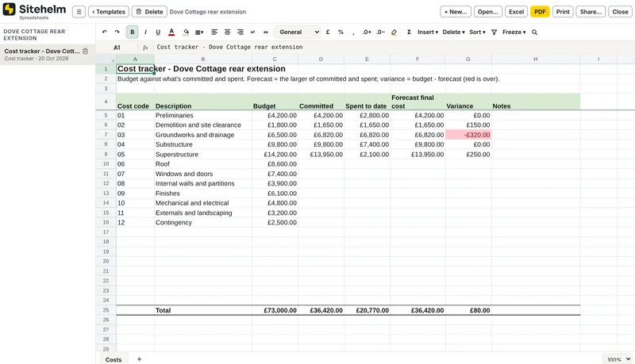635x364 pixels.
Task: Select the £73,000.00 total budget cell
Action: click(x=275, y=310)
